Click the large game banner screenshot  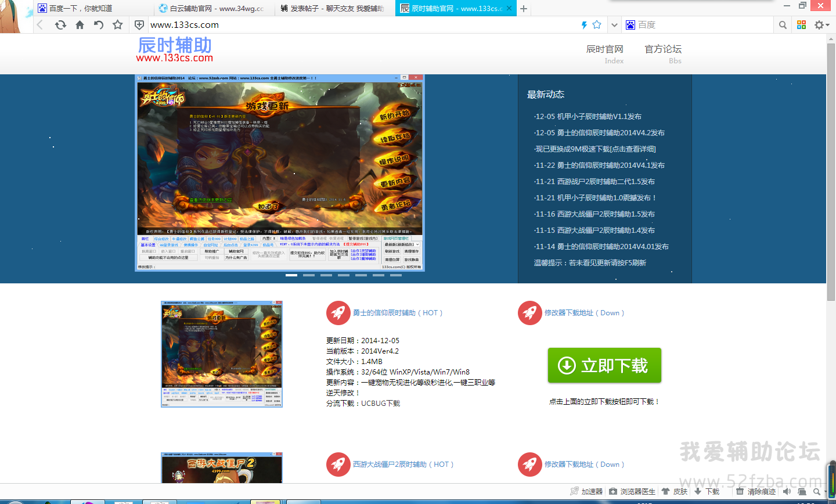pos(280,172)
